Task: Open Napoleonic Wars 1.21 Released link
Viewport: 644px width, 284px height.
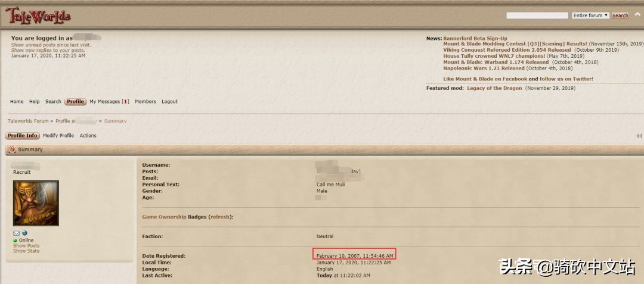Action: (484, 68)
